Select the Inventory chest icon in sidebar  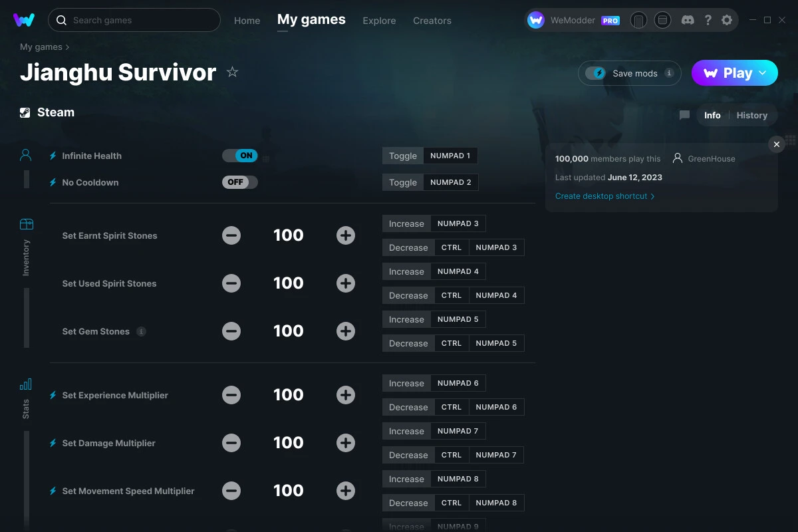pos(26,224)
